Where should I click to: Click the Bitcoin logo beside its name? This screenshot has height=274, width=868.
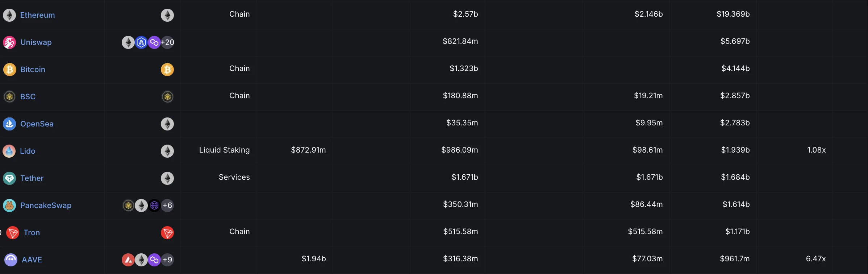pos(10,70)
